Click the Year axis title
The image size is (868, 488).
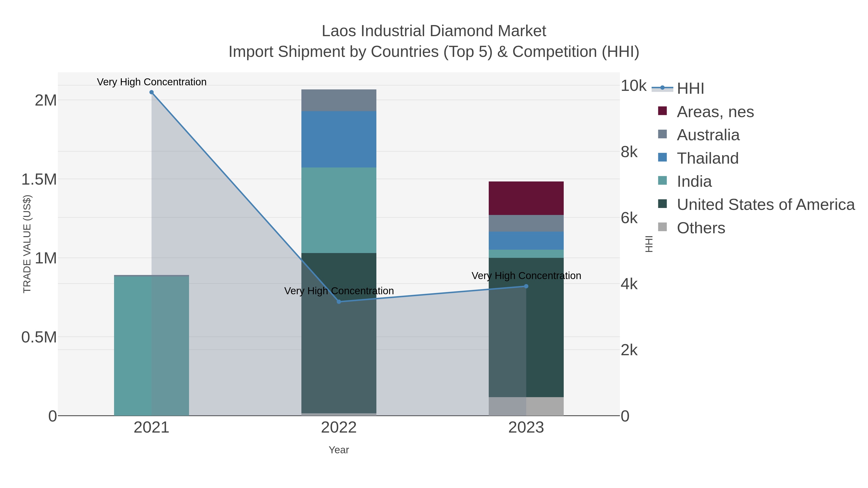pos(339,450)
